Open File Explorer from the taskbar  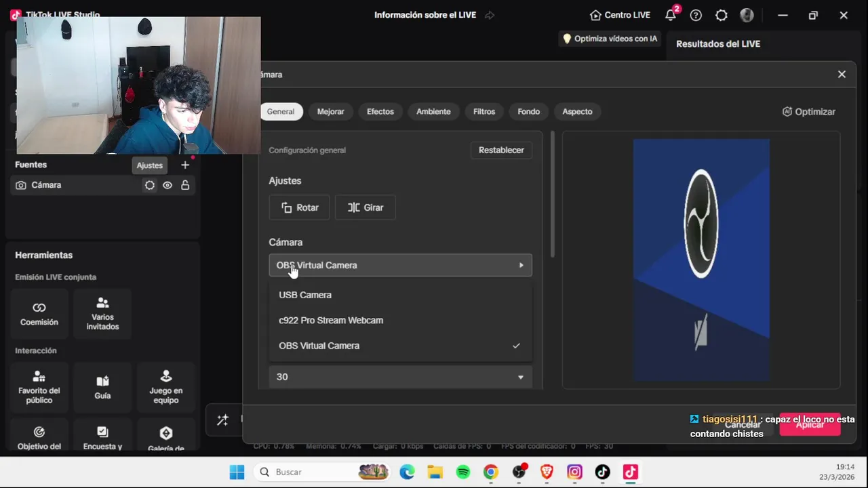click(x=435, y=472)
